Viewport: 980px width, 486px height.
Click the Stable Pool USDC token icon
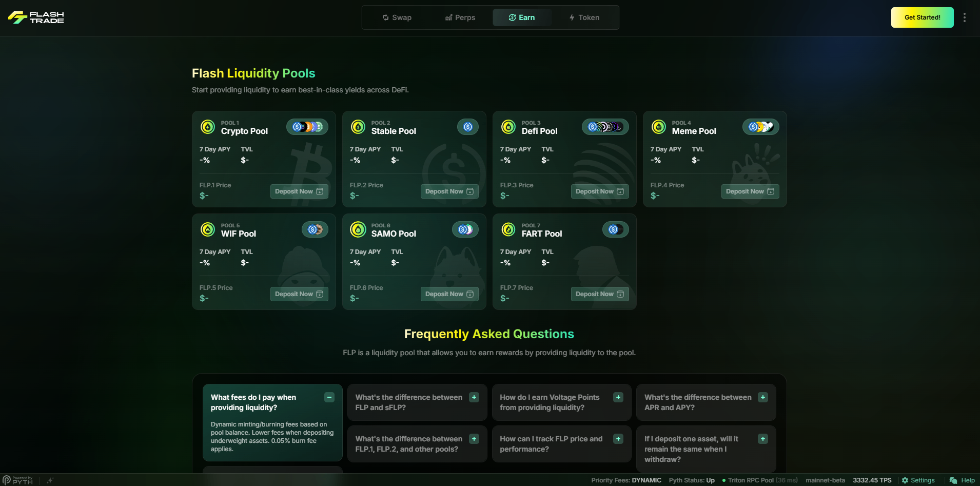(467, 127)
